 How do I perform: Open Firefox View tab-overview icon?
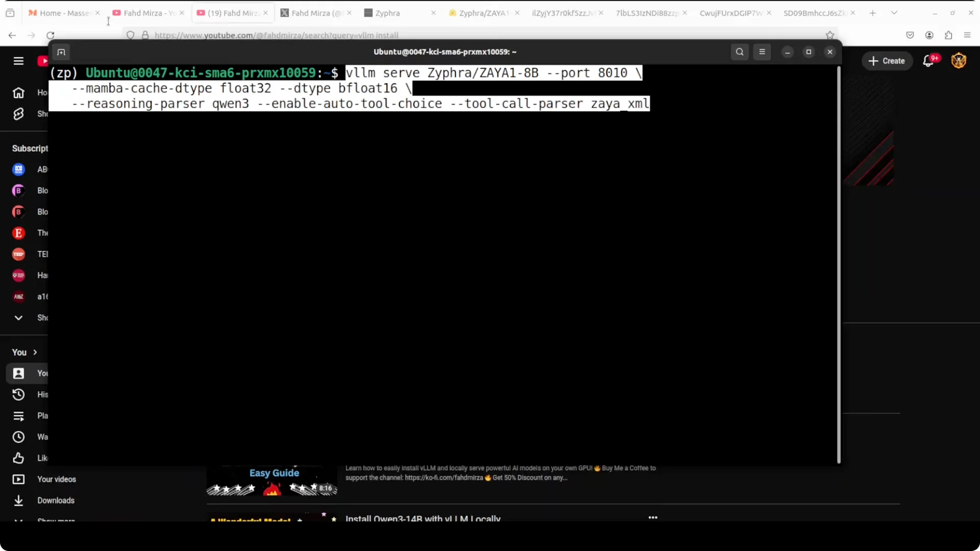[10, 13]
